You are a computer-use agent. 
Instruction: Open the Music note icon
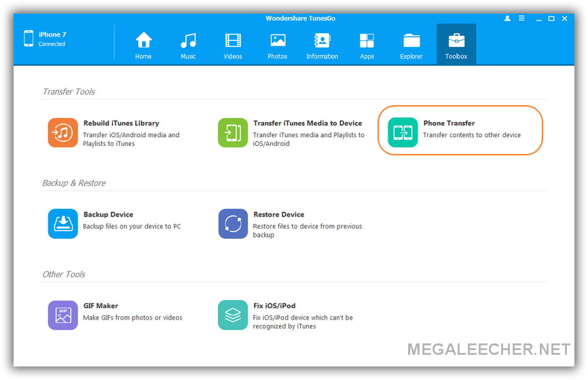(188, 40)
